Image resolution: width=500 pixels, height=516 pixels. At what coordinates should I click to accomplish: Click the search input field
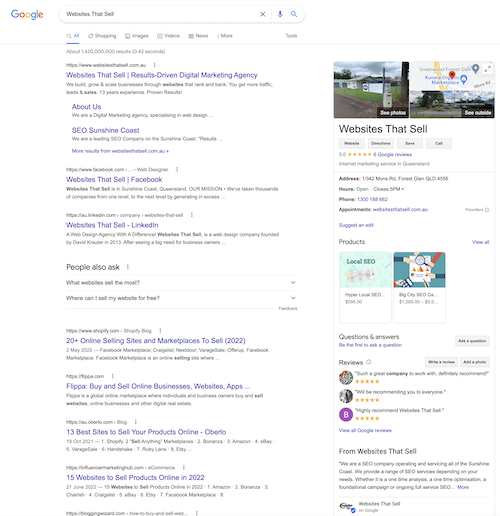click(160, 14)
